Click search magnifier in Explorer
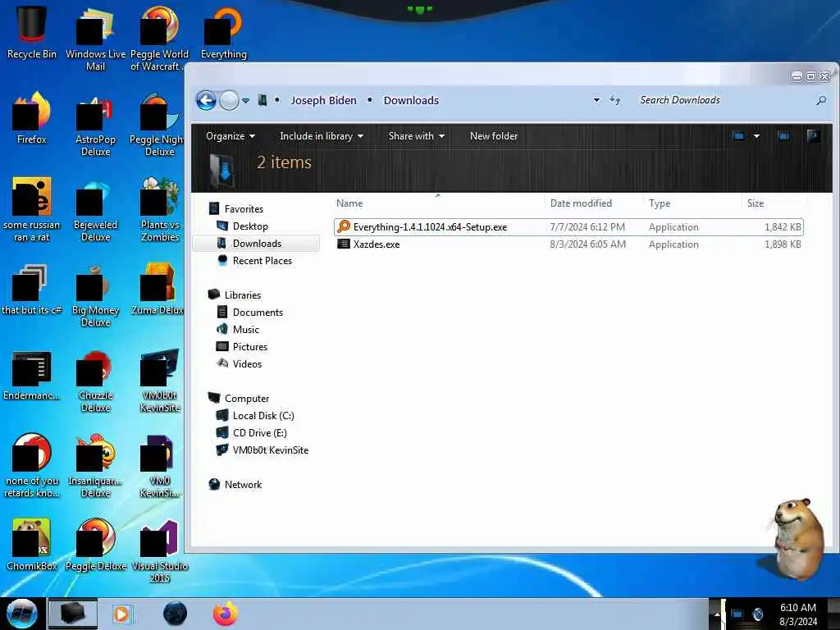 [820, 100]
